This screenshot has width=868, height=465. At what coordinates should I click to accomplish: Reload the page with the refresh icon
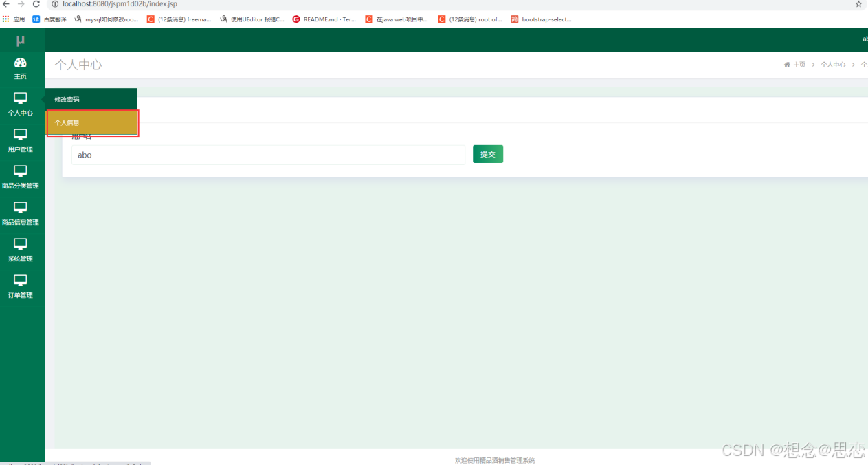point(36,4)
